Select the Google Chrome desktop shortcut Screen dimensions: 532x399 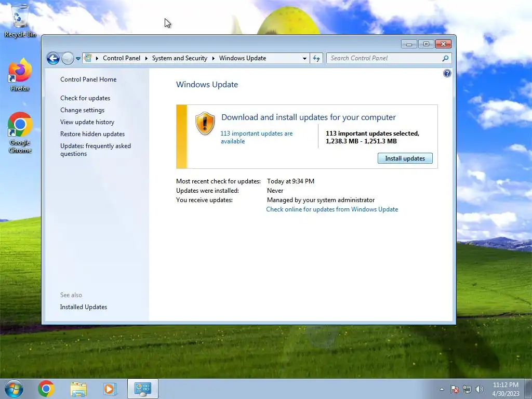(20, 132)
